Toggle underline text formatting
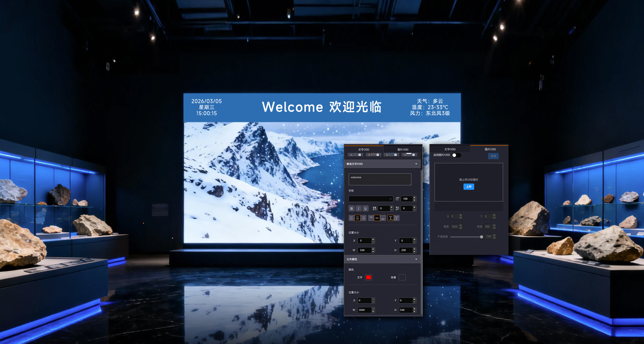Viewport: 644px width, 344px height. coord(366,209)
